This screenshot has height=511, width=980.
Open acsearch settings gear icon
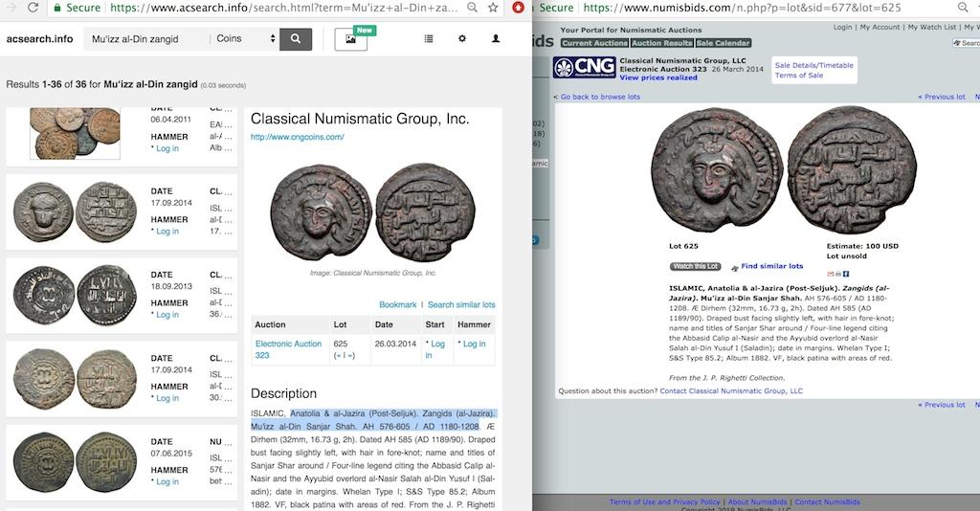462,38
